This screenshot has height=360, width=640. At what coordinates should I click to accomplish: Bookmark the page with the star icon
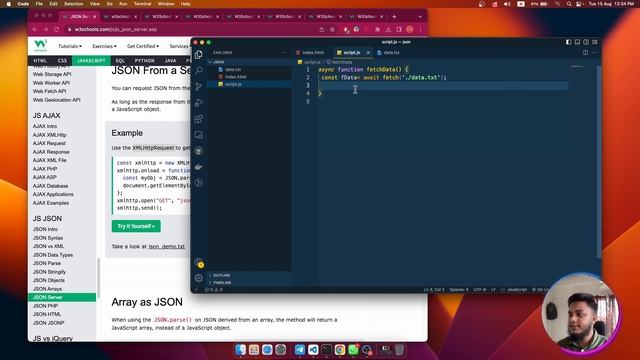pyautogui.click(x=332, y=29)
